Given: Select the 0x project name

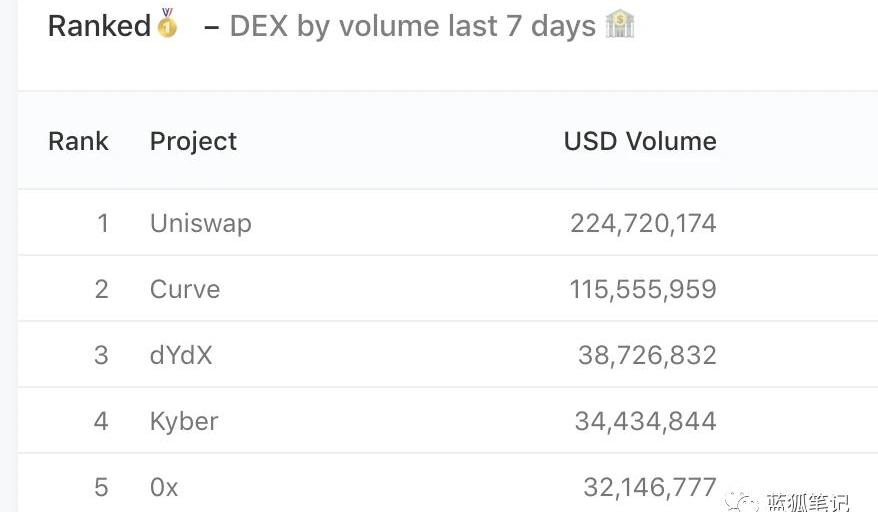Looking at the screenshot, I should click(164, 487).
